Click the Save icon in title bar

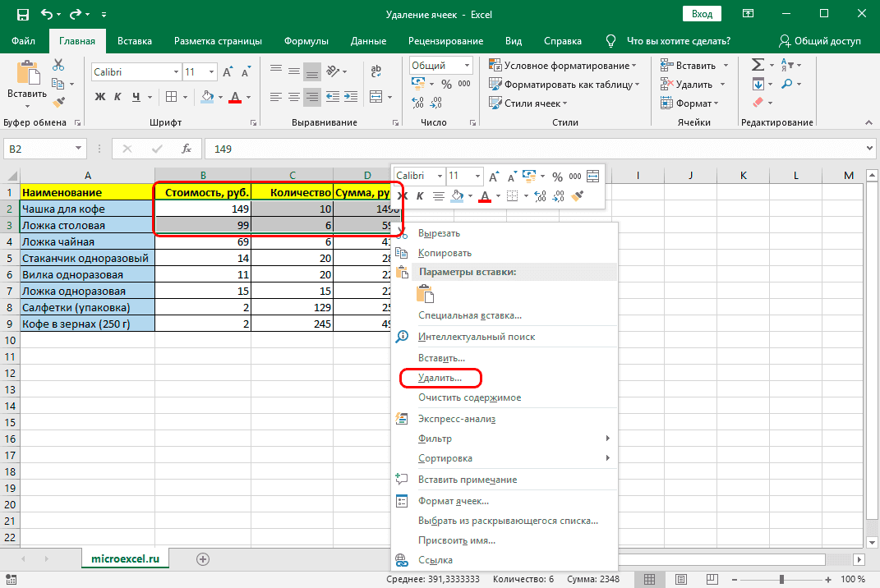(x=22, y=15)
